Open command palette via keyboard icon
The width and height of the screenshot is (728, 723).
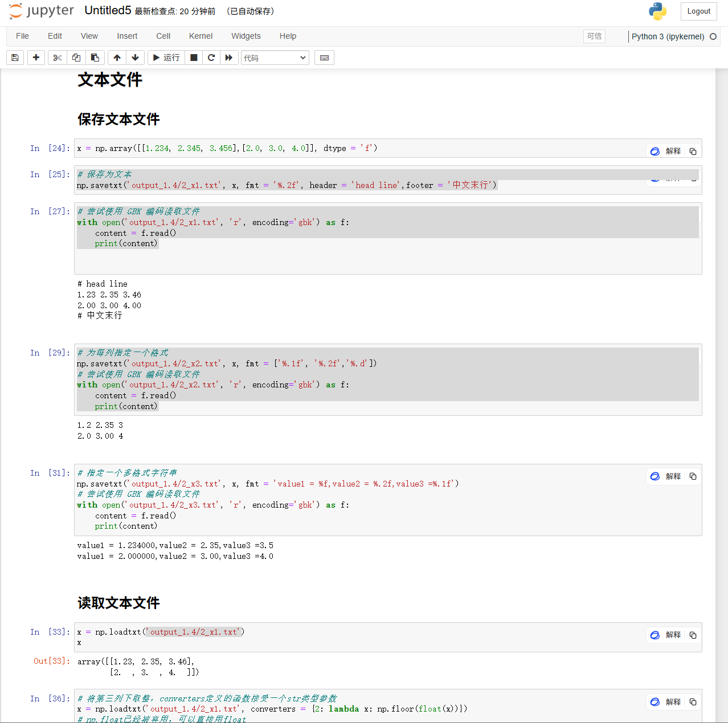click(x=324, y=57)
